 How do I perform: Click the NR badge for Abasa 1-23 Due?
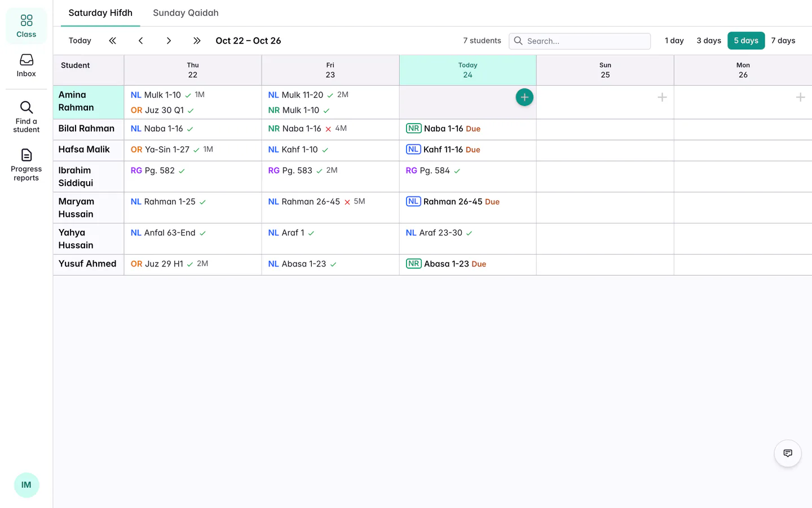click(x=414, y=264)
